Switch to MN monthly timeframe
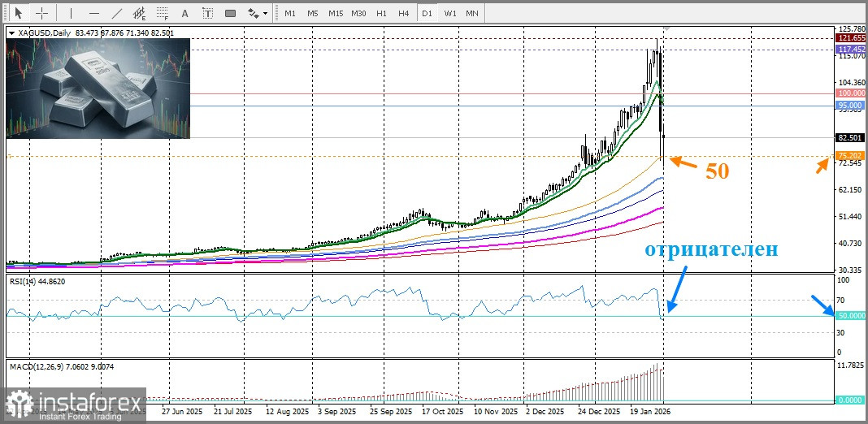This screenshot has width=868, height=424. pyautogui.click(x=472, y=13)
